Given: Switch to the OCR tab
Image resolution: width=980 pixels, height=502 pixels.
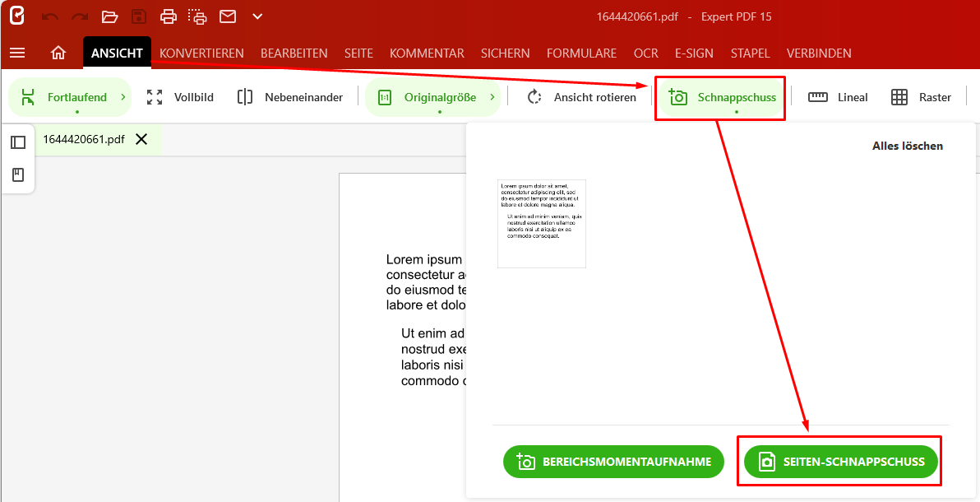Looking at the screenshot, I should point(645,53).
